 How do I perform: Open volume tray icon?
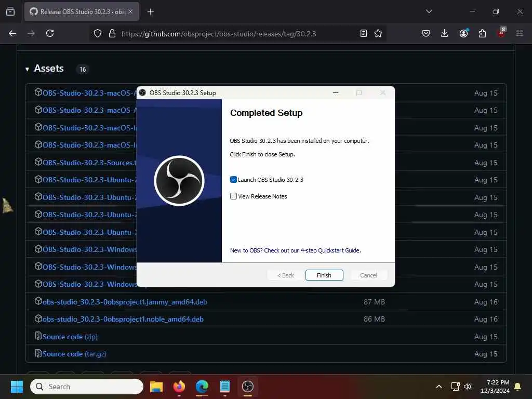tap(468, 387)
